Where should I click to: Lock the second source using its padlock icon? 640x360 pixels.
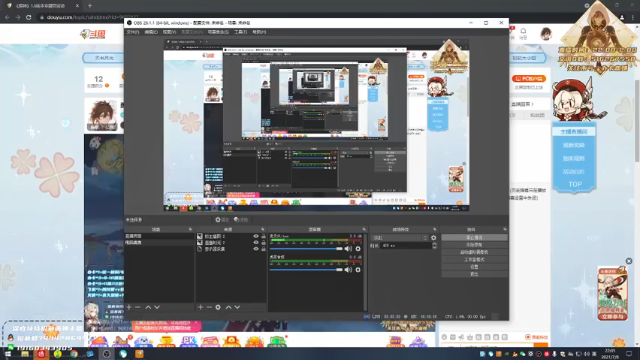(263, 242)
